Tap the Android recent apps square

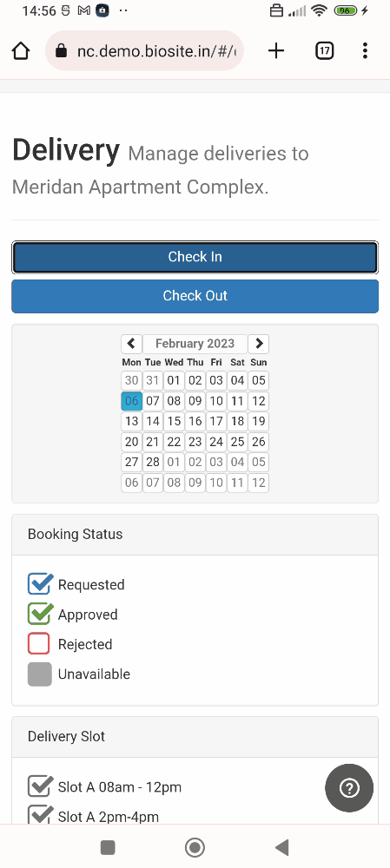[x=108, y=847]
